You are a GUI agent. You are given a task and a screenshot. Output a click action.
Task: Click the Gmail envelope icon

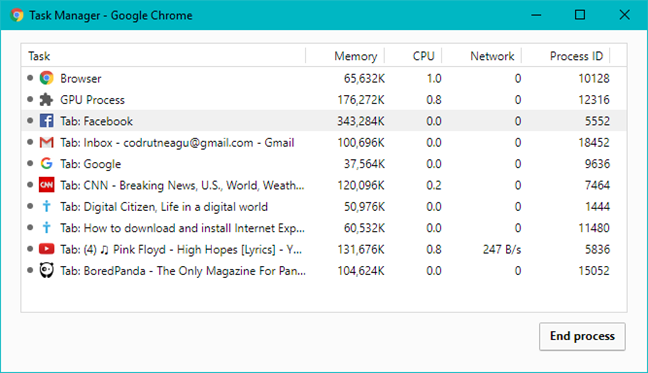click(46, 143)
